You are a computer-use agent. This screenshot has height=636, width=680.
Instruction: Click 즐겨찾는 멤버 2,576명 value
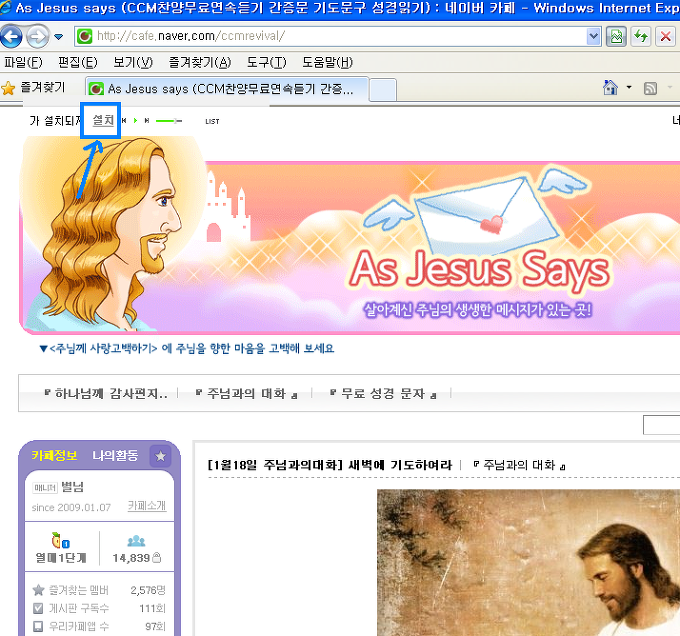(x=148, y=590)
